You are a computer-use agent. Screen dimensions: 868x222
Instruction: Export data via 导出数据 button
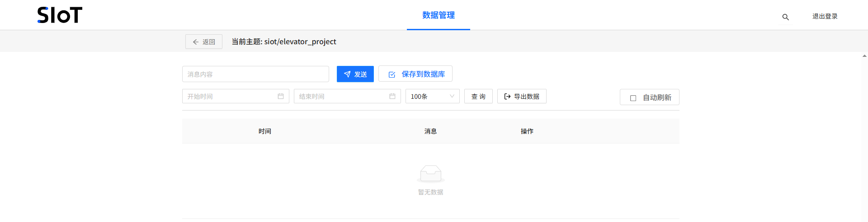tap(522, 96)
